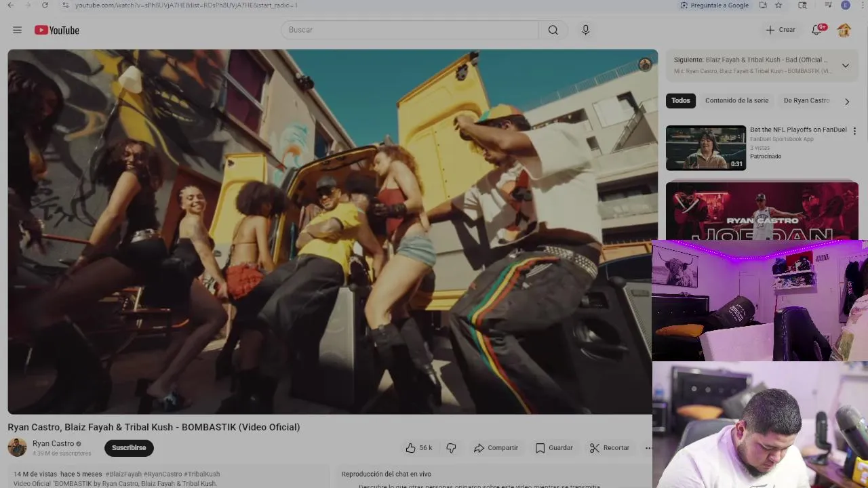Click the Buscar search field
The width and height of the screenshot is (868, 488).
[410, 30]
